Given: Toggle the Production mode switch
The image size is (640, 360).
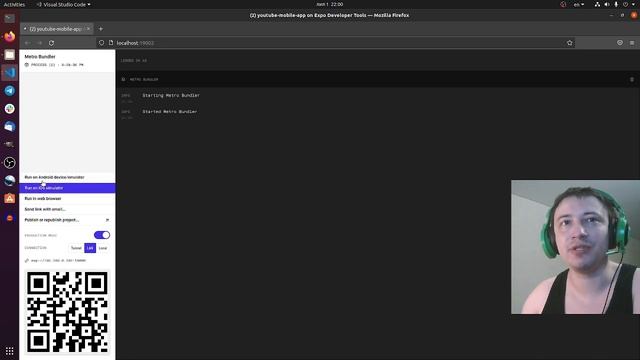Looking at the screenshot, I should (x=102, y=235).
